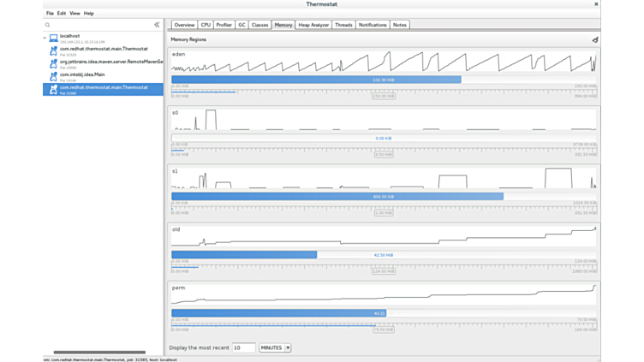
Task: Select the com.intellij.idea.Main JVM icon
Action: point(53,77)
